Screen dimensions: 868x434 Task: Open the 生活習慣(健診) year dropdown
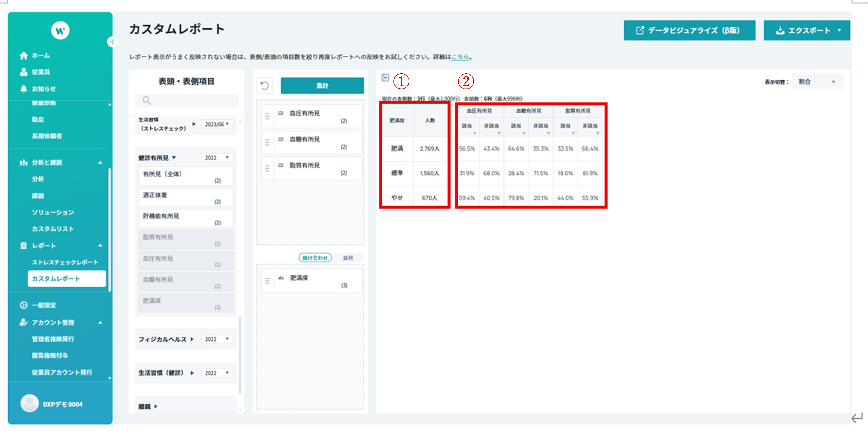[x=217, y=373]
